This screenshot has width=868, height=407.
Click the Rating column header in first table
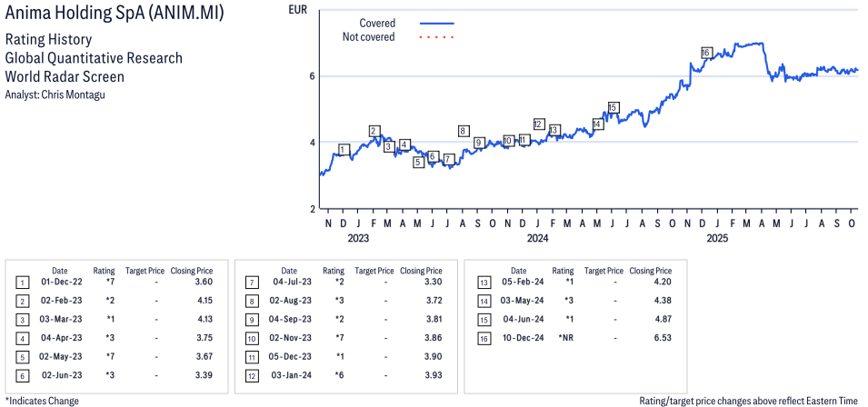[104, 271]
